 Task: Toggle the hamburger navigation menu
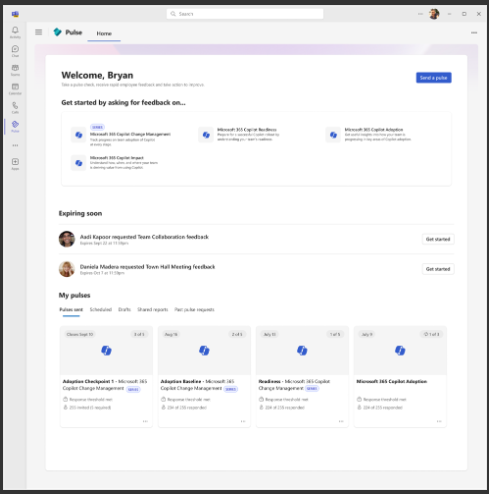click(x=39, y=32)
